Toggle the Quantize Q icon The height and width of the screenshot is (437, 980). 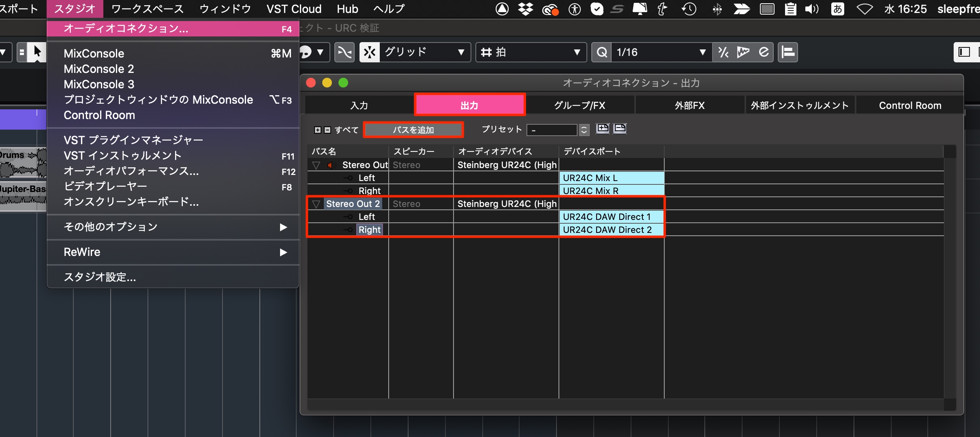602,52
